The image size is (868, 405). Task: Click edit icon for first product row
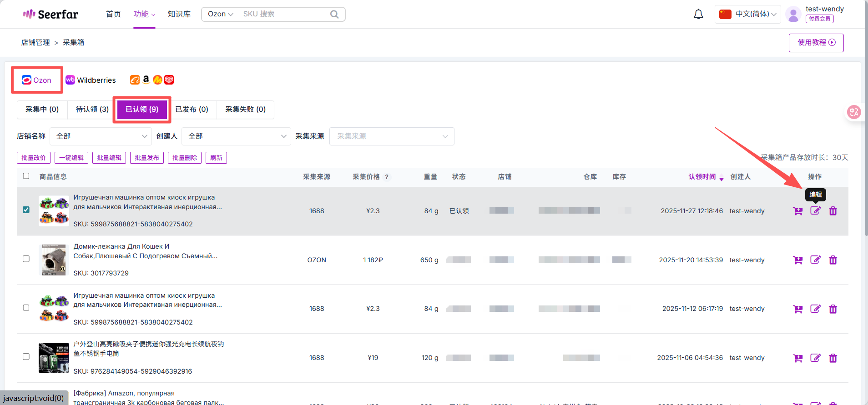coord(815,211)
